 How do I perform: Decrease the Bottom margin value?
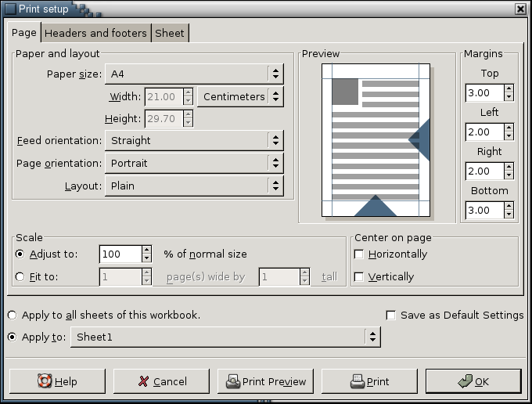[509, 215]
